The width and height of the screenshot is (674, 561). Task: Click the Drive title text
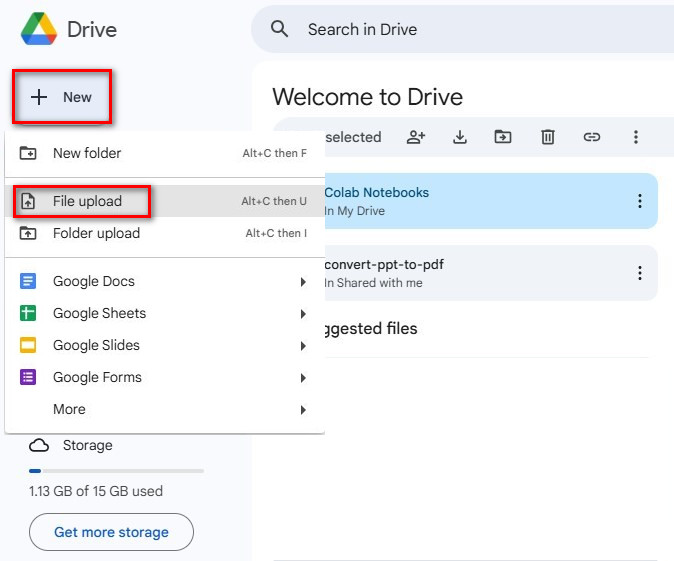[x=92, y=30]
